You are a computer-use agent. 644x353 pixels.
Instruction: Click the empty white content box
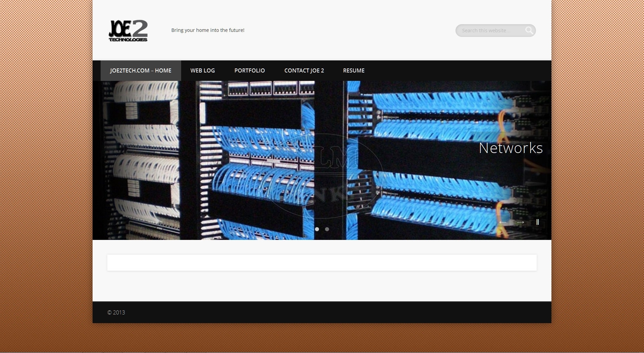pos(322,263)
